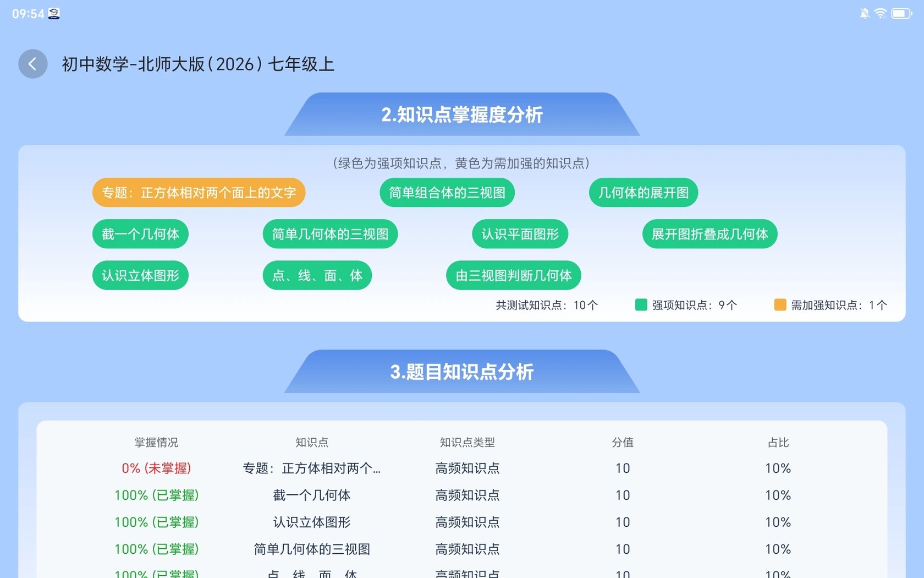The height and width of the screenshot is (578, 924).
Task: Click the 占比 column header
Action: [x=778, y=443]
